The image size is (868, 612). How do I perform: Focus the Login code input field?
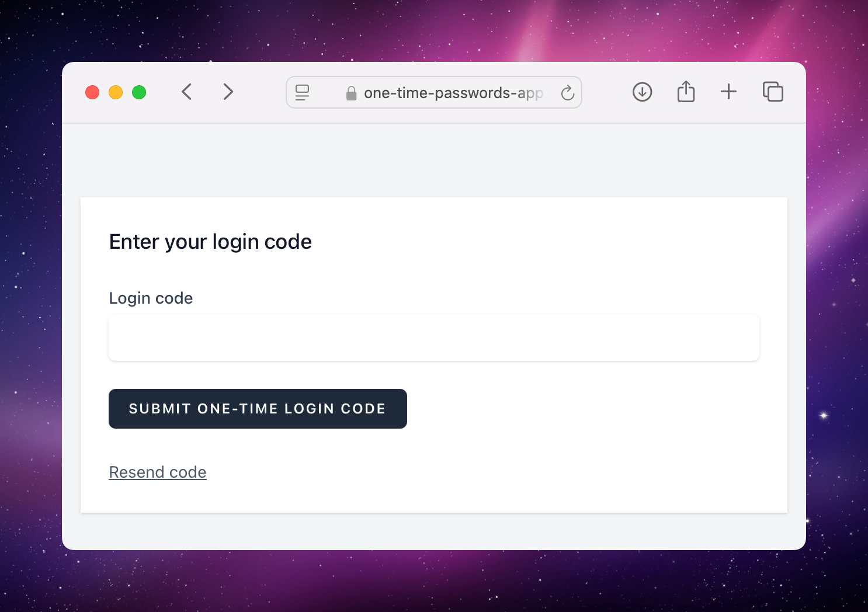(433, 338)
